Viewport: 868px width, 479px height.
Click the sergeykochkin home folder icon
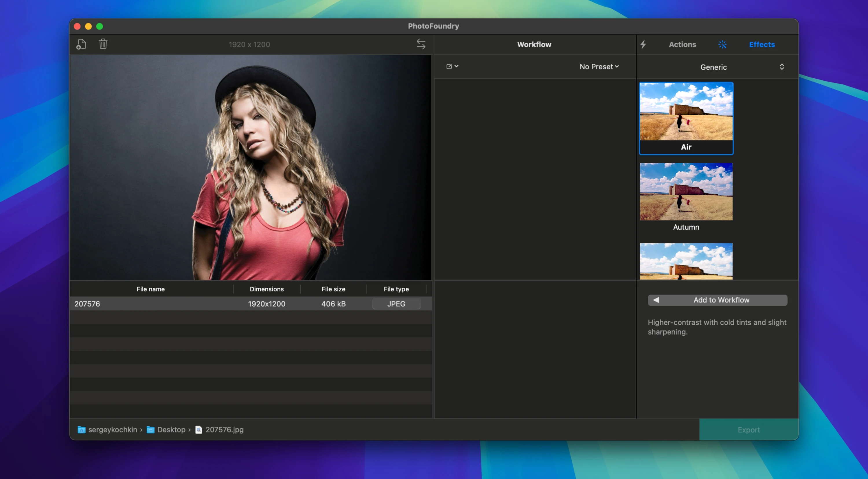81,430
